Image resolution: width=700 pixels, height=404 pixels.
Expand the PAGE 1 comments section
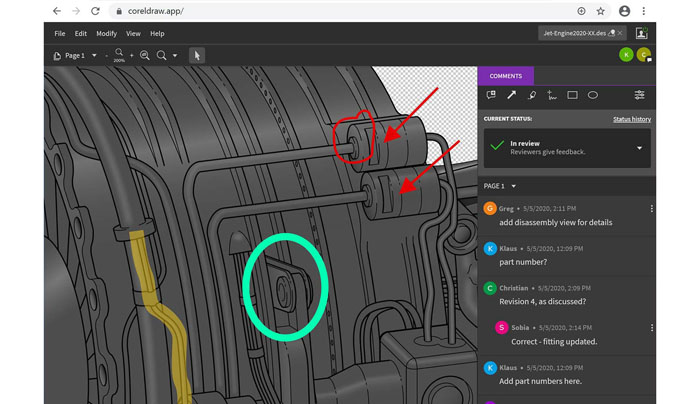click(514, 186)
